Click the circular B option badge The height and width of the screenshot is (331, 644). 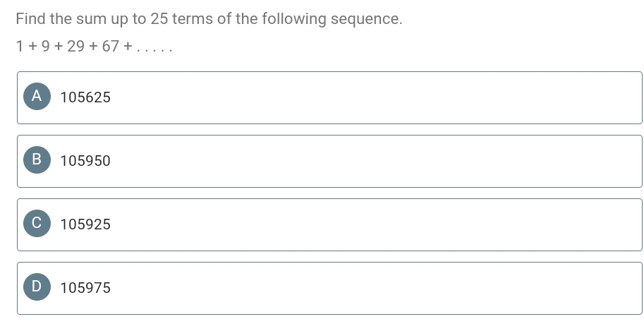pyautogui.click(x=37, y=160)
